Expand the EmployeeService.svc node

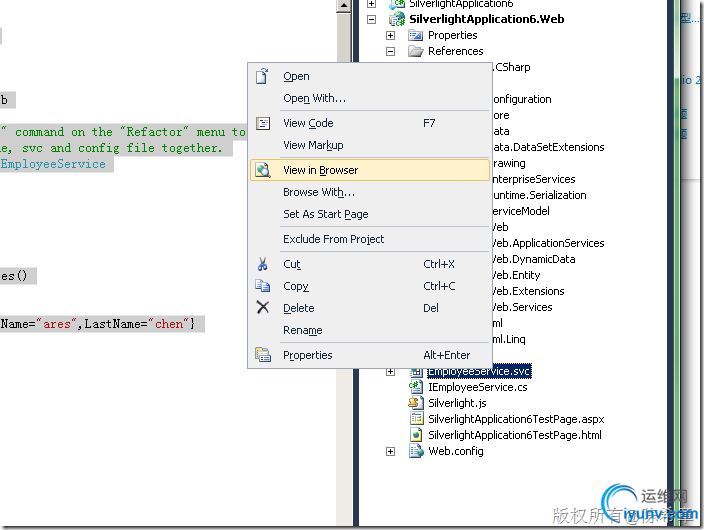tap(391, 372)
